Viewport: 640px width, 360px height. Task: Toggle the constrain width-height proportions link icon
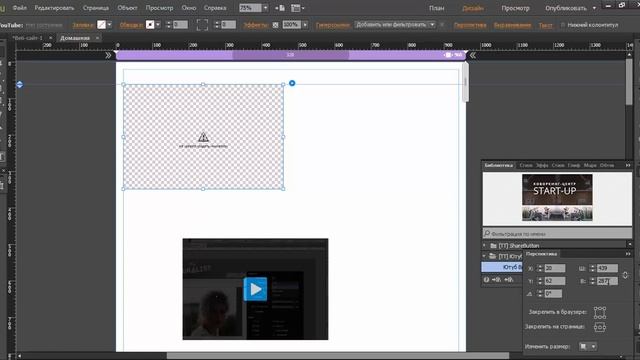[x=625, y=276]
